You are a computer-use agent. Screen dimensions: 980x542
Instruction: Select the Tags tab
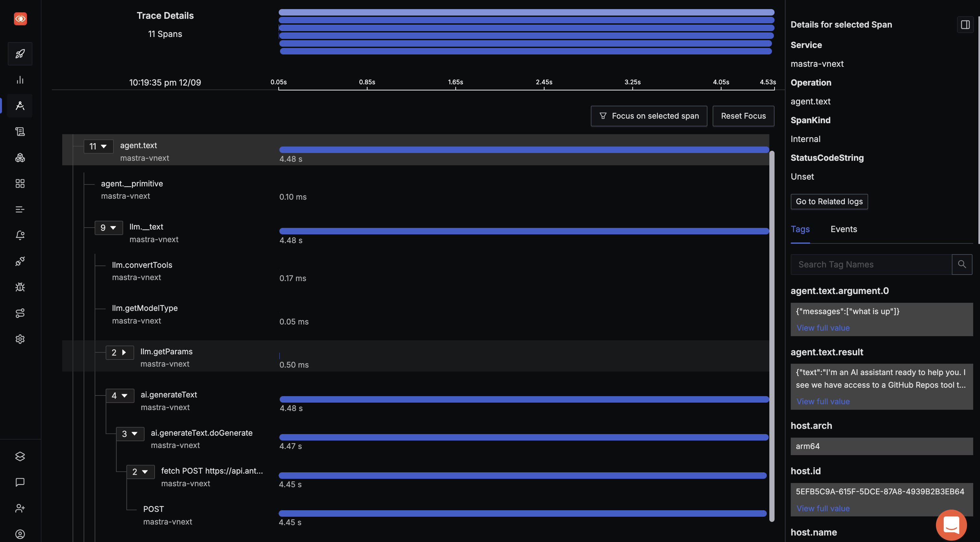click(800, 229)
